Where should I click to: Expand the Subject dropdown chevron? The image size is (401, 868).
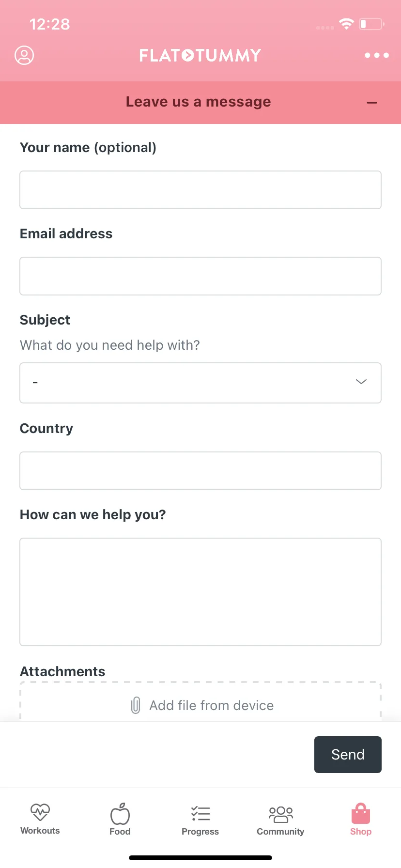[x=361, y=382]
